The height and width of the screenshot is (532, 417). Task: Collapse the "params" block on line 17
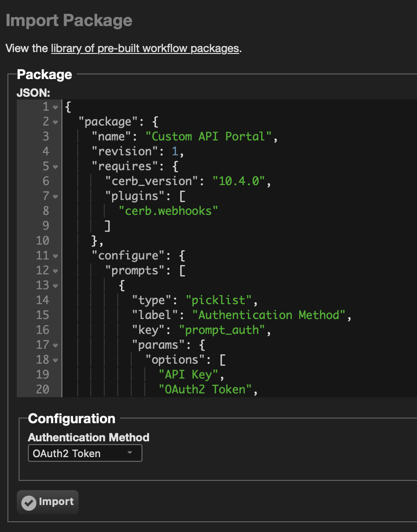[55, 346]
